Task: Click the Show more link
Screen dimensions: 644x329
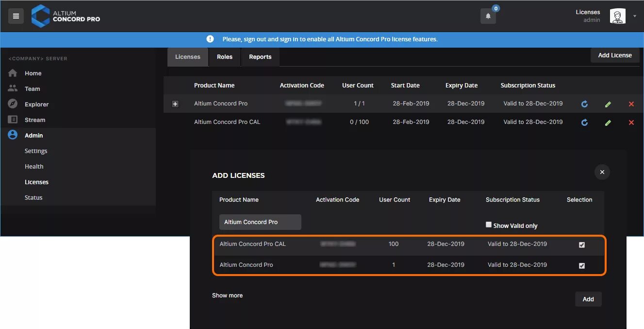Action: (227, 295)
